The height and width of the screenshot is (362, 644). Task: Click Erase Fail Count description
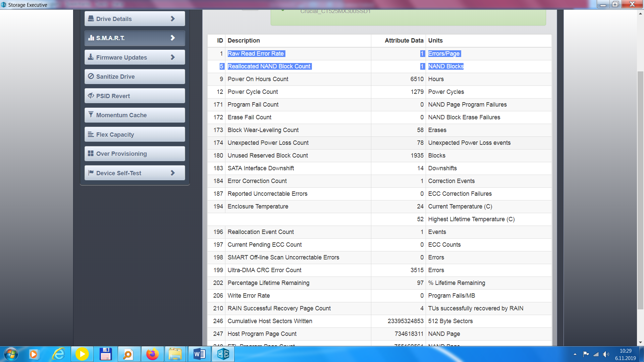tap(249, 117)
